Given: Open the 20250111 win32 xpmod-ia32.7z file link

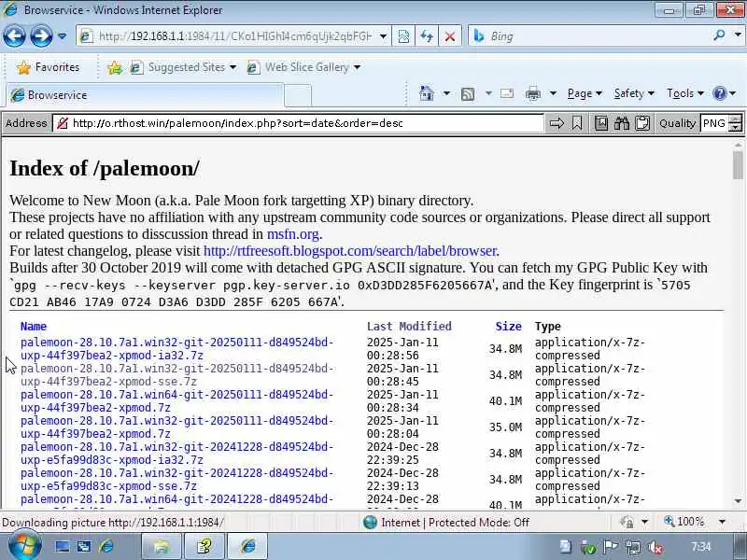Looking at the screenshot, I should coord(176,349).
